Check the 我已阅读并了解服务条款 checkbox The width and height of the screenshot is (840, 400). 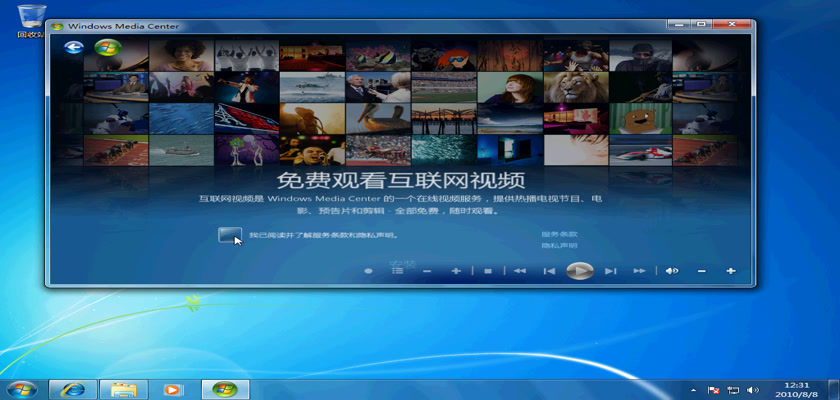pos(229,235)
